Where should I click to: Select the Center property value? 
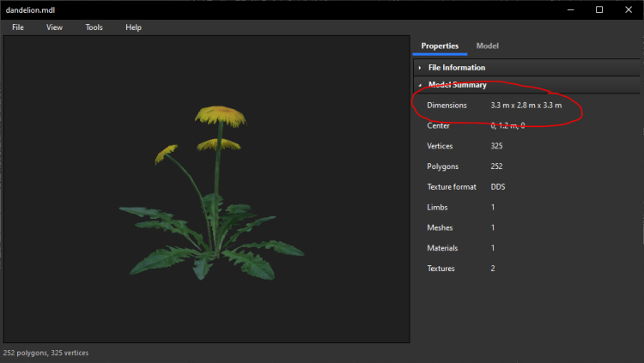coord(507,125)
